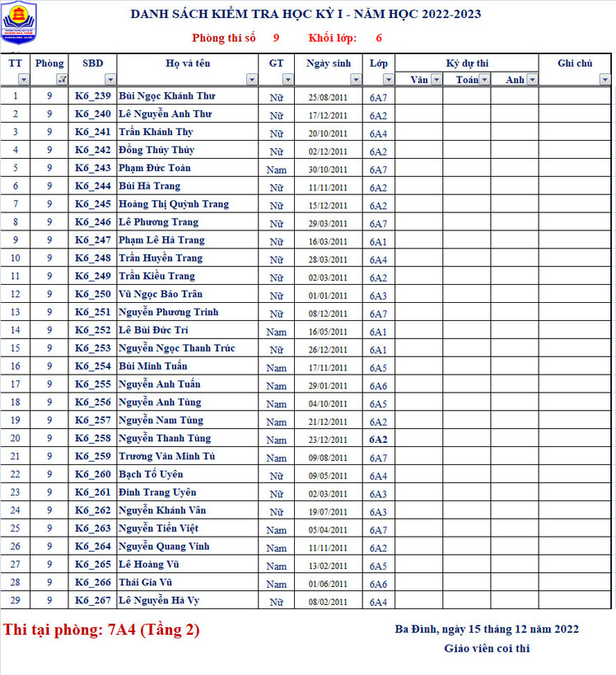
Task: Select class 6A6 for Thái Gia Vũ
Action: (x=378, y=584)
